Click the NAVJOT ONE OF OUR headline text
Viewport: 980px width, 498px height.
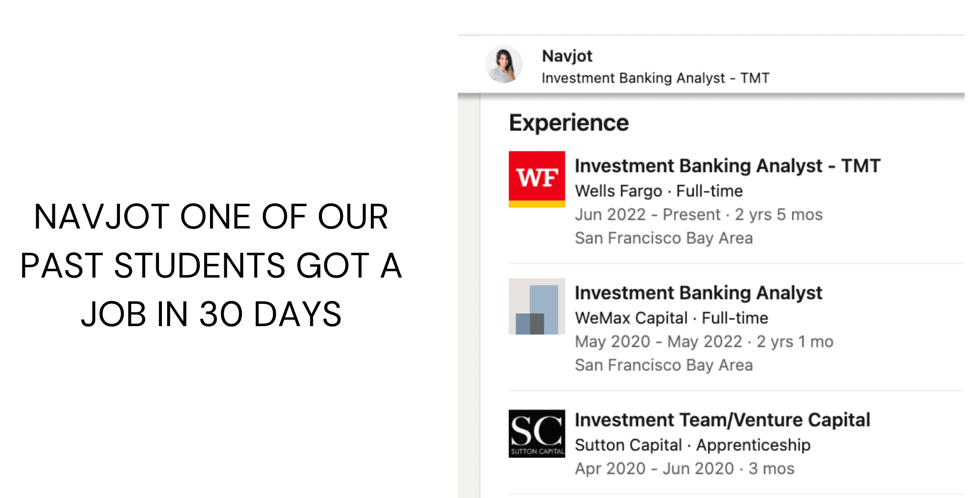[x=211, y=217]
